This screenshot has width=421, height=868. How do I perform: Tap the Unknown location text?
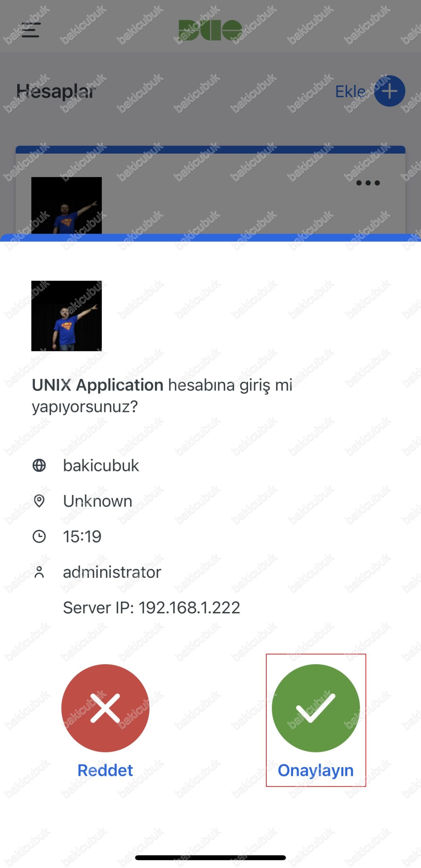click(x=98, y=501)
